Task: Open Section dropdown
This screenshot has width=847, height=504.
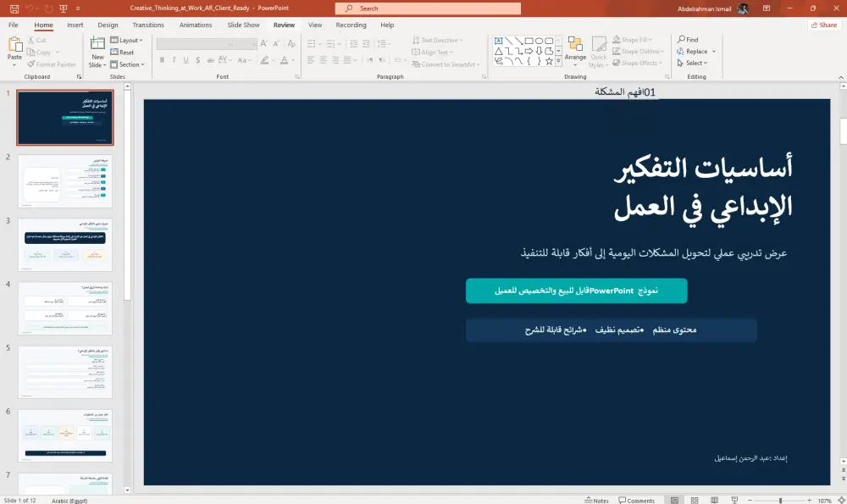Action: pos(128,64)
